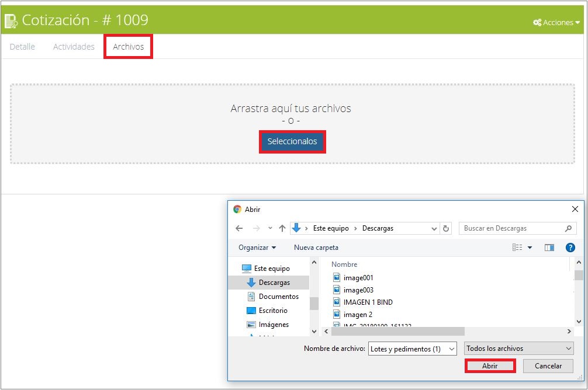The width and height of the screenshot is (588, 390).
Task: Switch to the Archivos tab
Action: [128, 47]
